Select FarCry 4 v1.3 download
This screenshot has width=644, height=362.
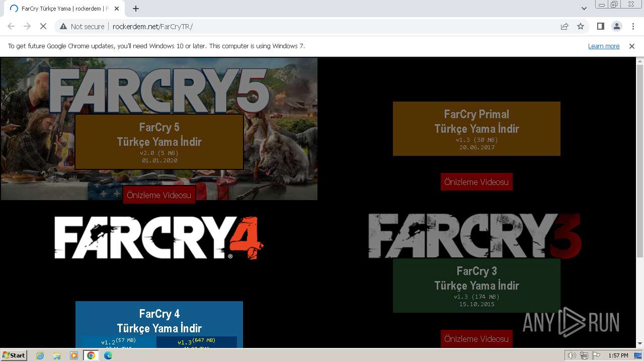[197, 342]
